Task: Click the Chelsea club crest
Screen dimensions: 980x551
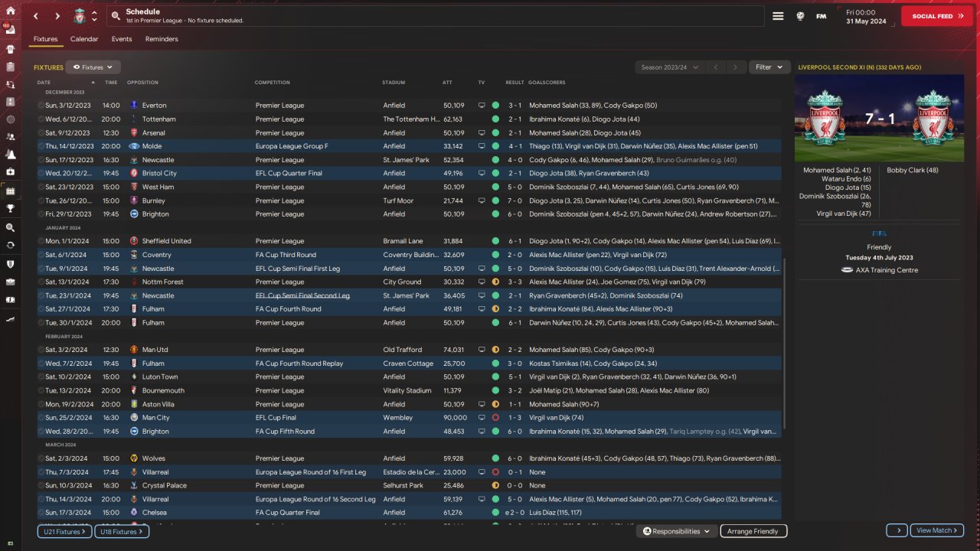Action: [x=134, y=513]
